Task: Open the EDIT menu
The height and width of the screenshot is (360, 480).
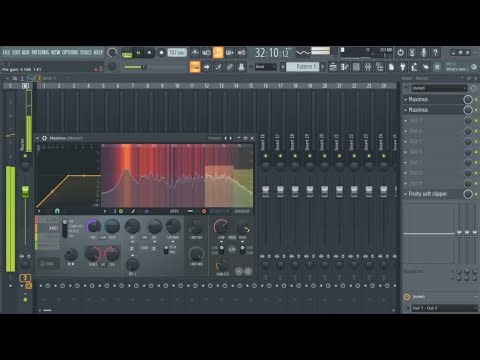Action: tap(16, 52)
